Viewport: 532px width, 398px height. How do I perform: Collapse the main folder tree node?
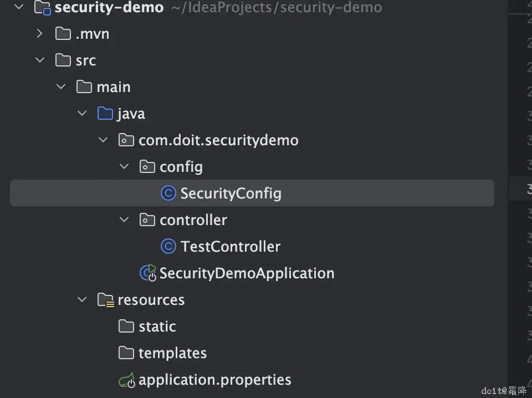click(x=61, y=87)
